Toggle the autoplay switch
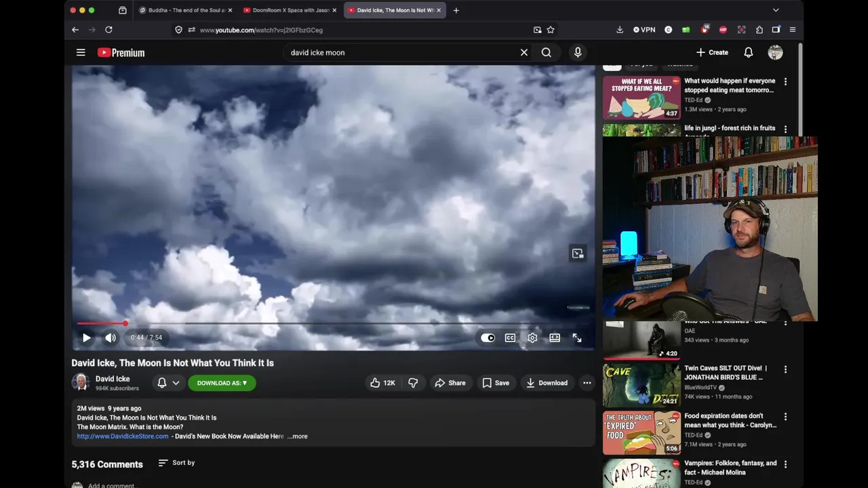 click(x=488, y=338)
